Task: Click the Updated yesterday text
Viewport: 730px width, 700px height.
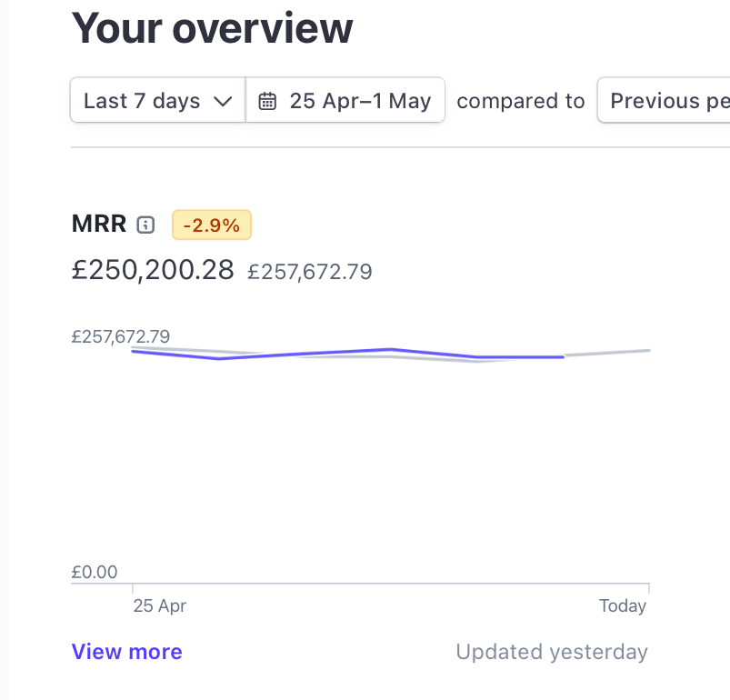Action: [551, 652]
